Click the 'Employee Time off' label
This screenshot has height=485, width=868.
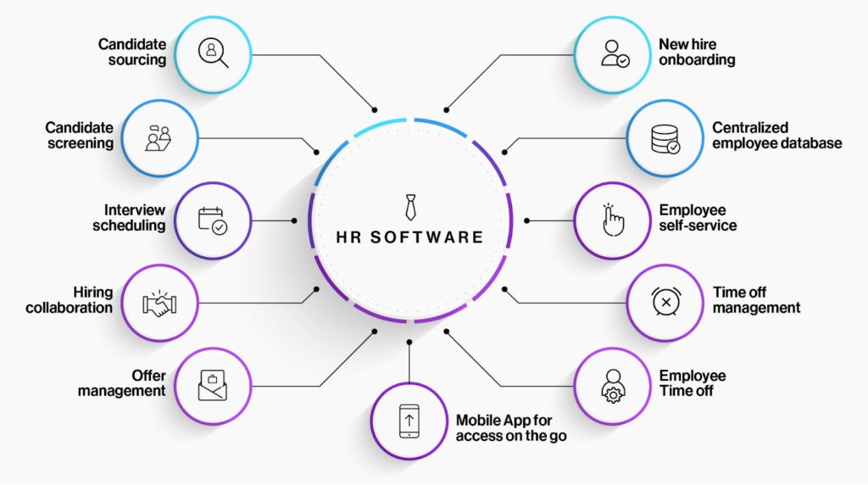(x=692, y=383)
